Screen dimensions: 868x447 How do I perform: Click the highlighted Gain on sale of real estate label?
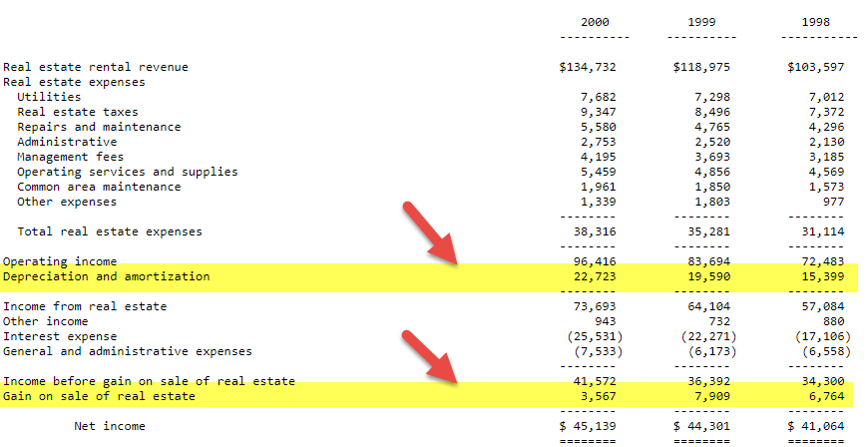(x=100, y=396)
